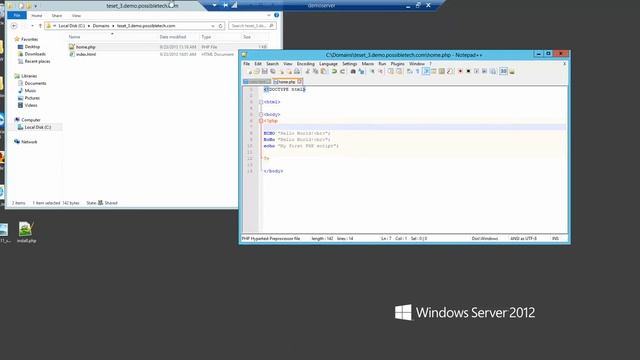The image size is (640, 360).
Task: Click the New file icon in Notepad++ toolbar
Action: pos(249,71)
